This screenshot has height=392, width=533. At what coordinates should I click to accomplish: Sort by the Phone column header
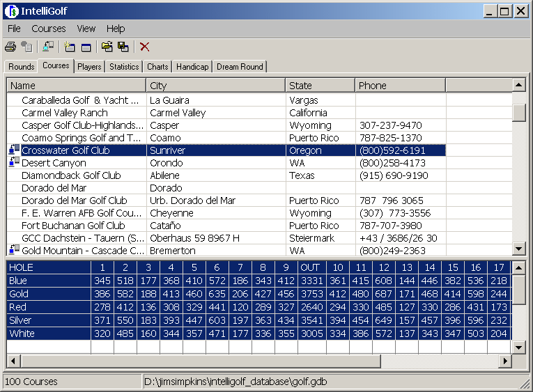(400, 85)
